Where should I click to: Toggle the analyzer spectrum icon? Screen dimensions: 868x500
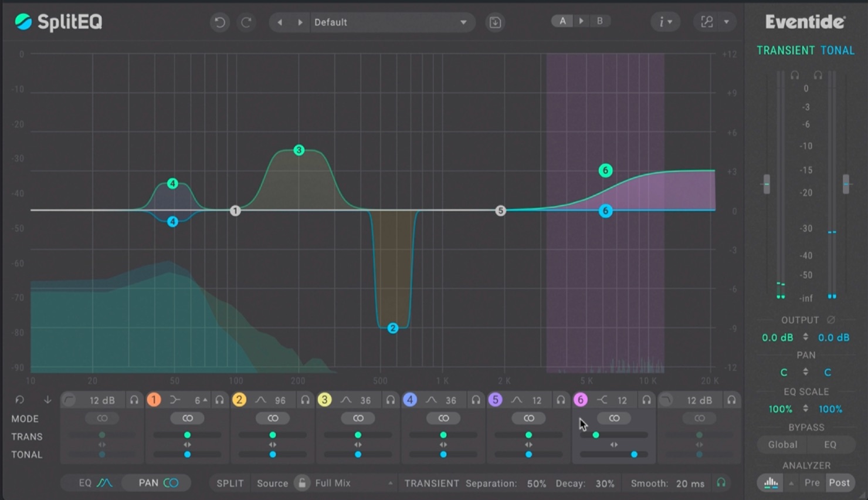click(x=771, y=483)
